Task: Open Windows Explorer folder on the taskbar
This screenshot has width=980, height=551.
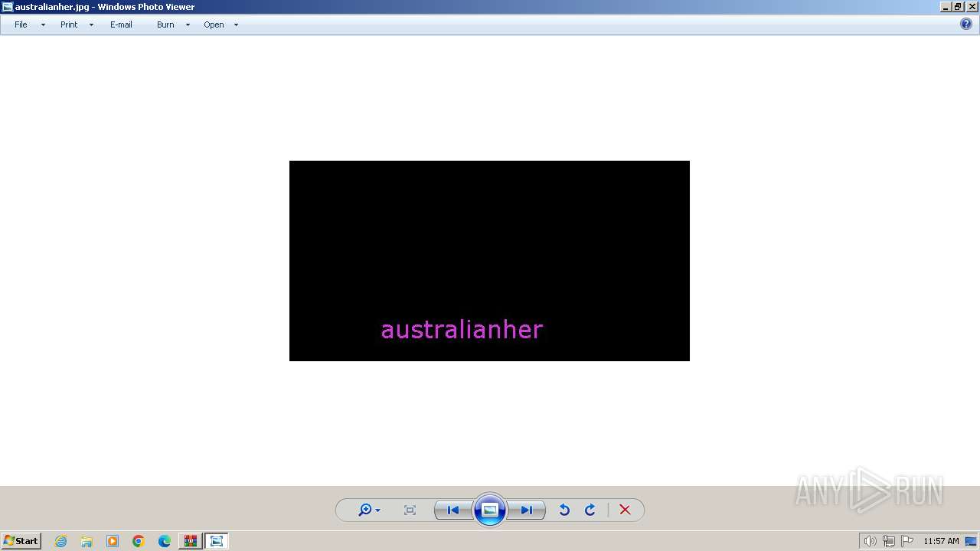Action: (87, 541)
